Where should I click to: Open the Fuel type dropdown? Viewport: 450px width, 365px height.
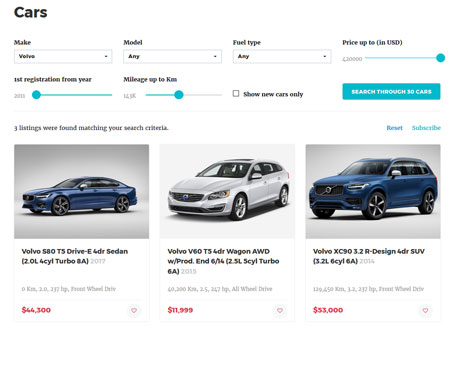tap(282, 56)
